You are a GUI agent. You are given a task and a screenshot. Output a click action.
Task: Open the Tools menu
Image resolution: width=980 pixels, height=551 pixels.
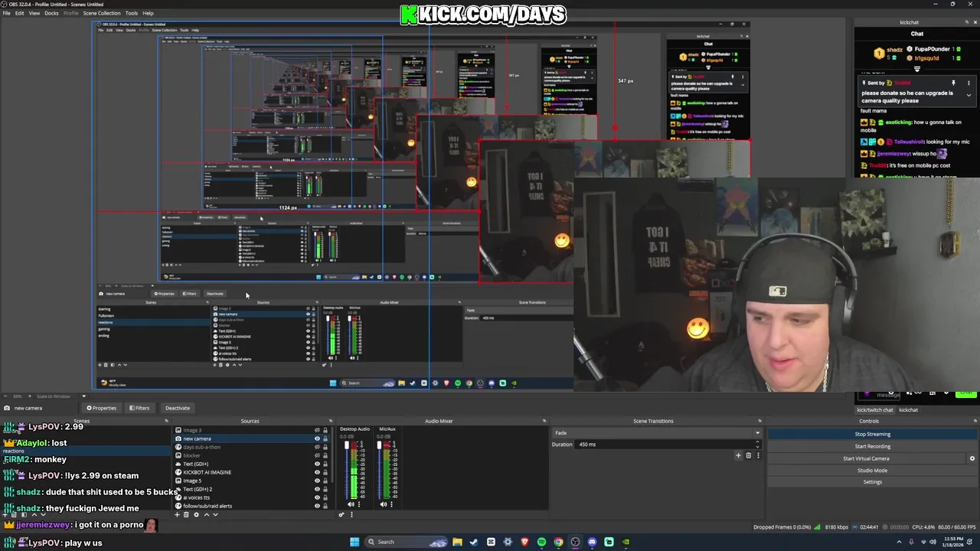132,13
